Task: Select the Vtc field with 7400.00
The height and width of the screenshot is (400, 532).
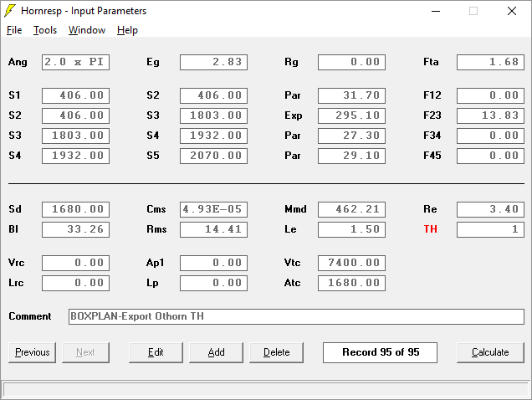Action: 352,263
